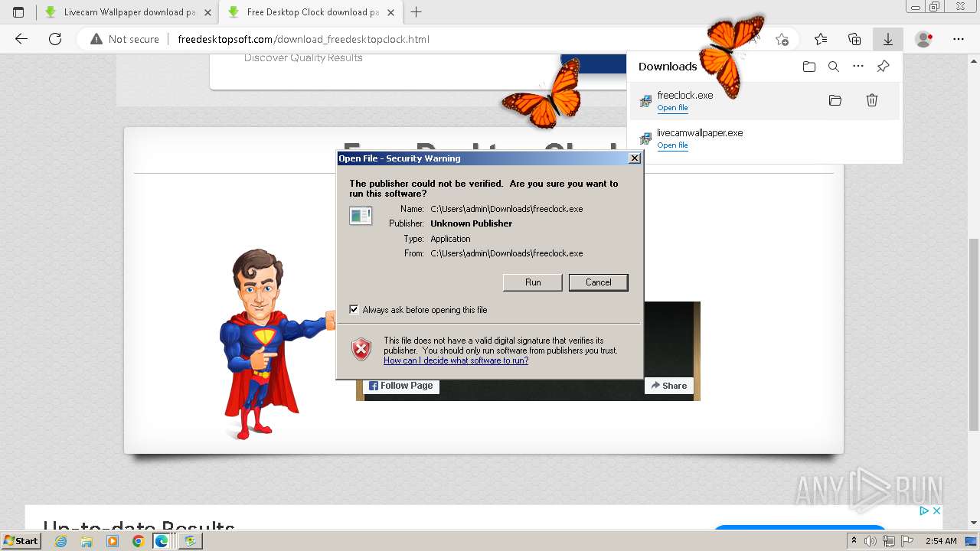
Task: Click the Share button on Facebook widget
Action: (x=669, y=386)
